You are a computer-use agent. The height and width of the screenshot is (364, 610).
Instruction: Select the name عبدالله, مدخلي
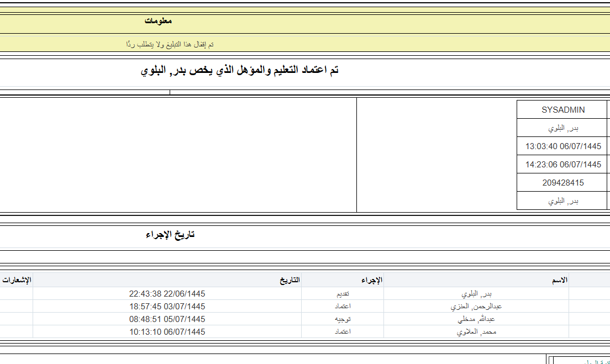(x=476, y=319)
